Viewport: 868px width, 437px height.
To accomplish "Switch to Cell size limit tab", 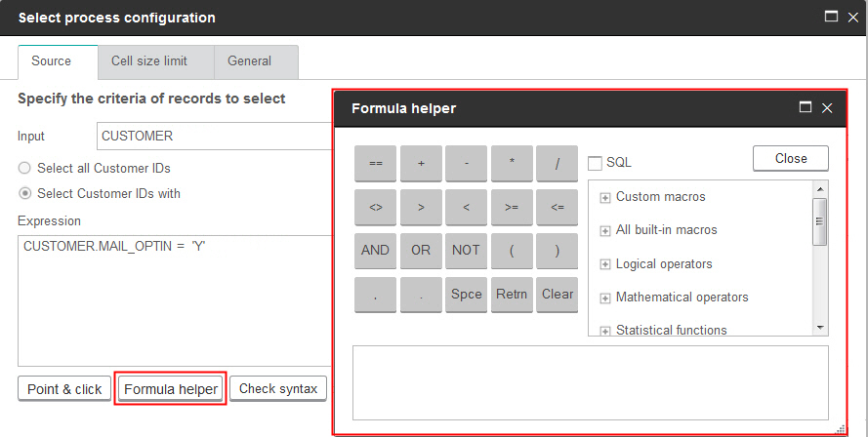I will click(155, 60).
